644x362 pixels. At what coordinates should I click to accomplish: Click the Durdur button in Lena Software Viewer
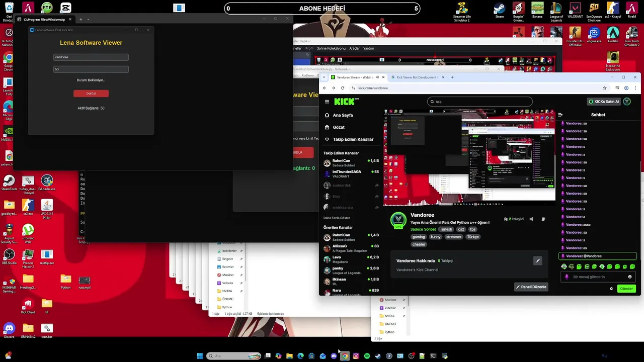pyautogui.click(x=91, y=94)
